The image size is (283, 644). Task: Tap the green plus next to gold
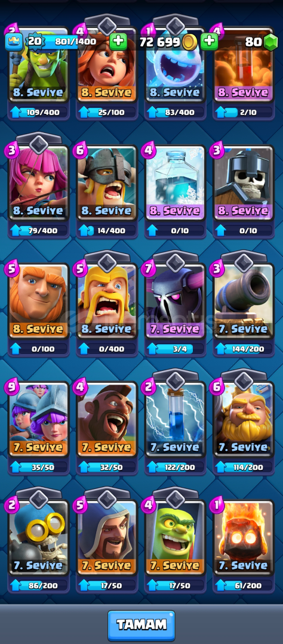209,42
